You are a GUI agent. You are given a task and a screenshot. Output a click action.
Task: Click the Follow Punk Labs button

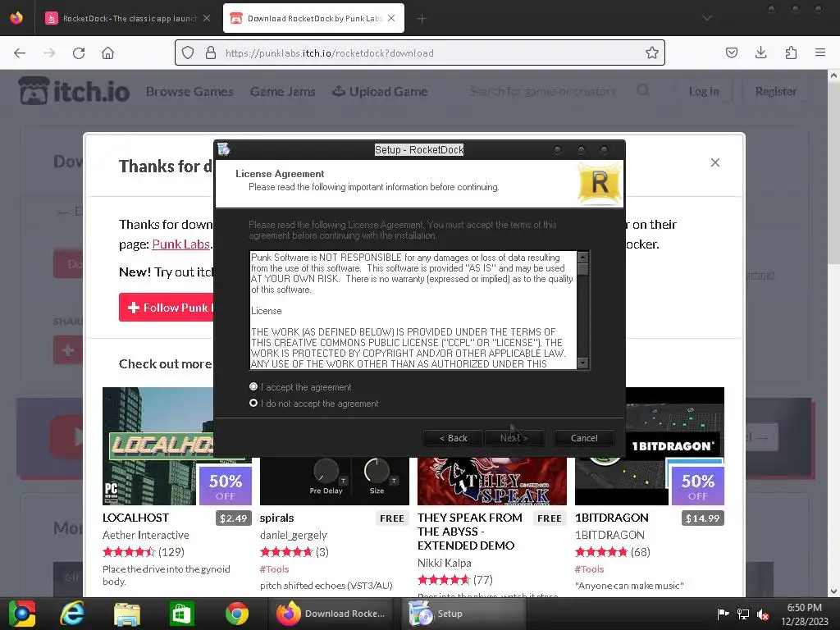pyautogui.click(x=166, y=308)
